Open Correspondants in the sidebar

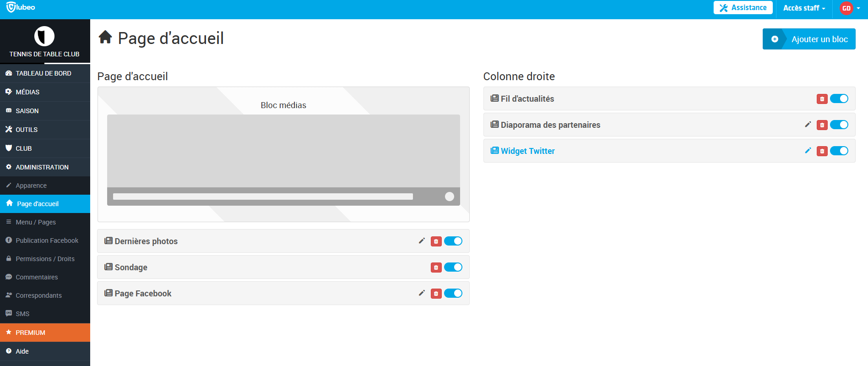tap(45, 295)
